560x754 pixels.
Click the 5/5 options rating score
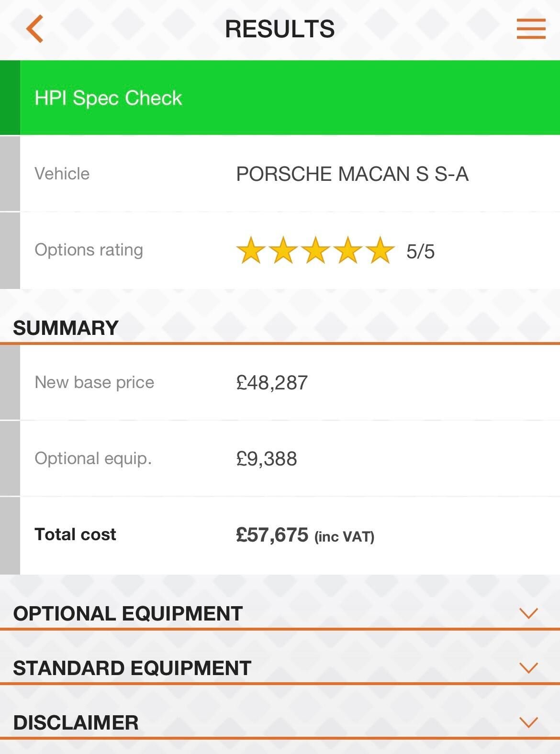pos(420,252)
